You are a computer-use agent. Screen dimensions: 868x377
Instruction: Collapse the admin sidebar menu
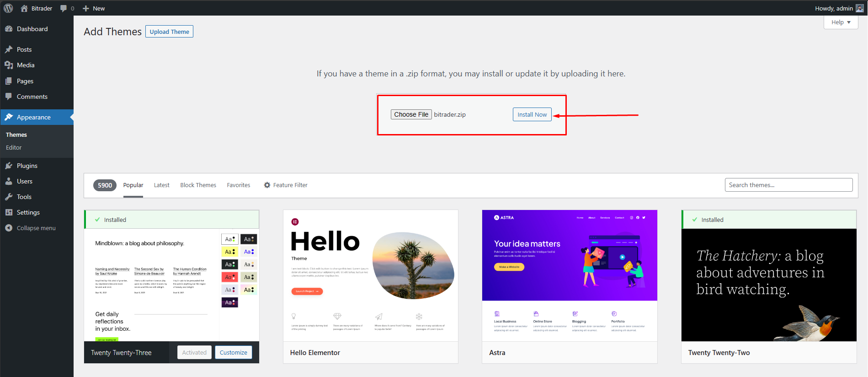31,228
